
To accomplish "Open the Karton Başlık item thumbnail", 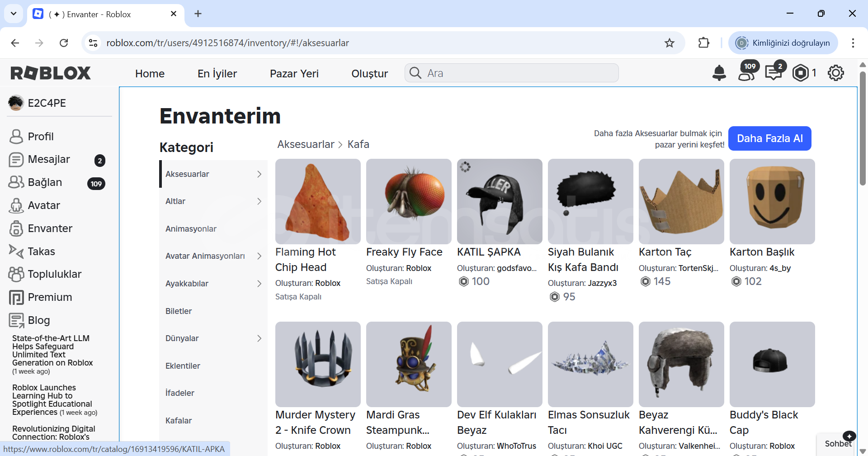I will (772, 201).
